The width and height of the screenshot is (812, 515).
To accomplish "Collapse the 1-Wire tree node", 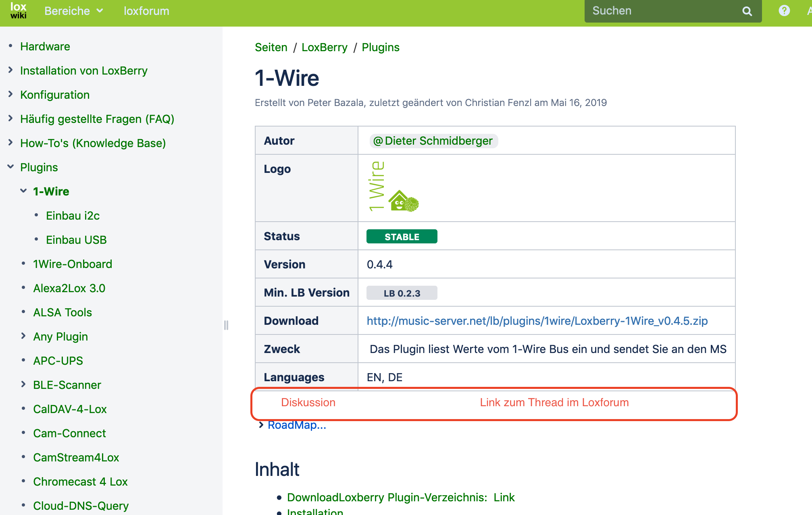I will (x=24, y=191).
